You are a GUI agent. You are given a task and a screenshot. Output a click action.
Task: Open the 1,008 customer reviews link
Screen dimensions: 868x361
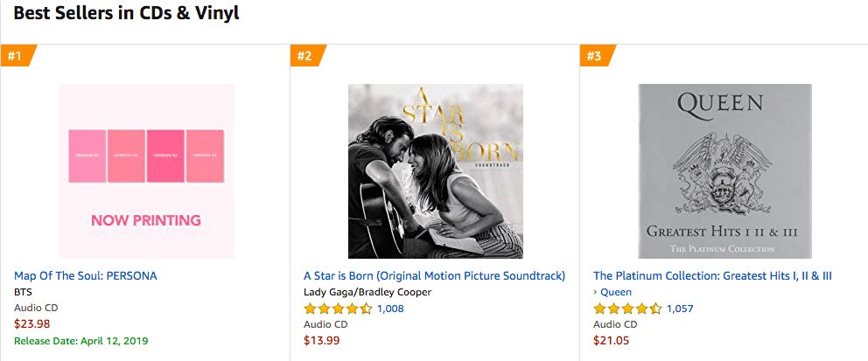click(x=390, y=309)
